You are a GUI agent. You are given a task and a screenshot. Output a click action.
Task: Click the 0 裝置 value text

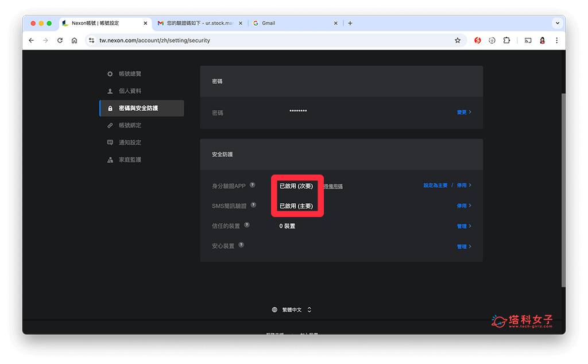click(x=287, y=226)
